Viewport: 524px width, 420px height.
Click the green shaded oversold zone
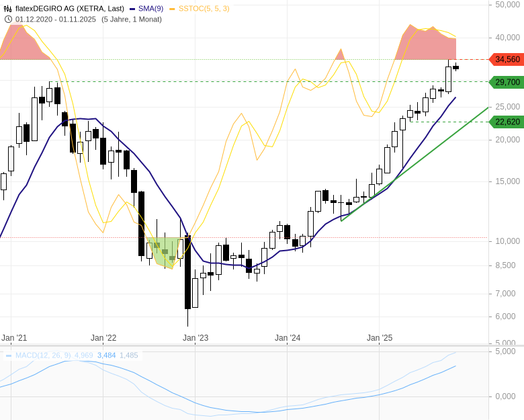pos(165,251)
